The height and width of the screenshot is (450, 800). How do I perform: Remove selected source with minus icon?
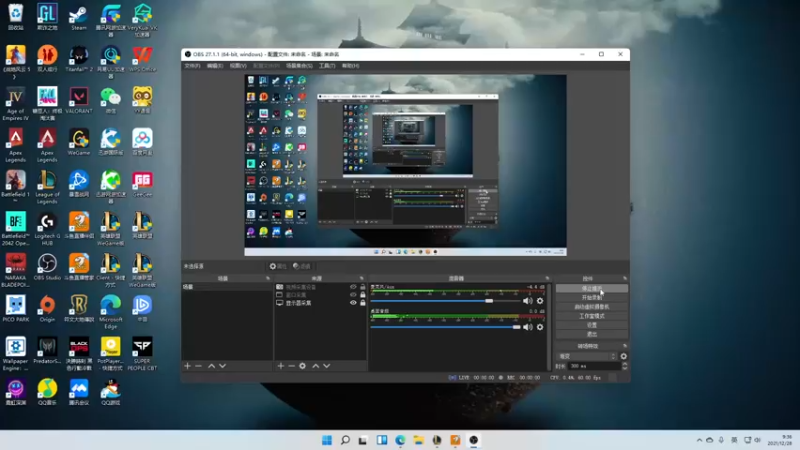[x=291, y=366]
